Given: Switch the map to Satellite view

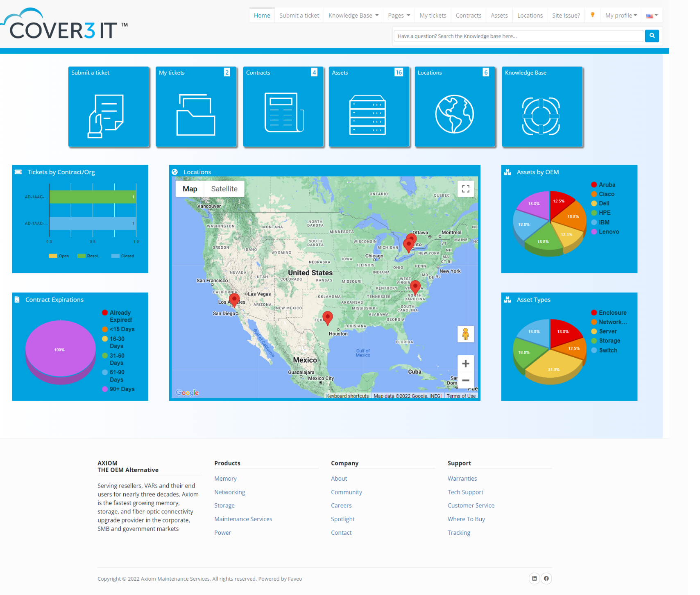Looking at the screenshot, I should tap(224, 188).
